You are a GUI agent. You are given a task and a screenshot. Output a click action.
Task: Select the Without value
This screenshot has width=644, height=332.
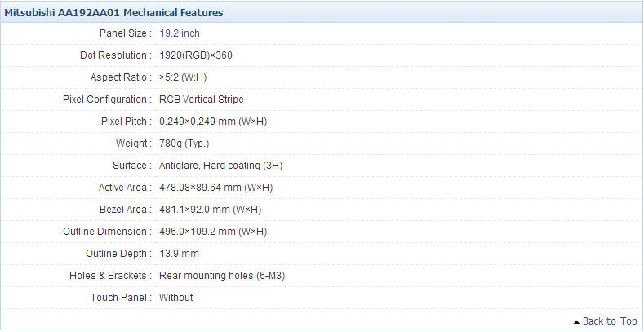click(176, 298)
